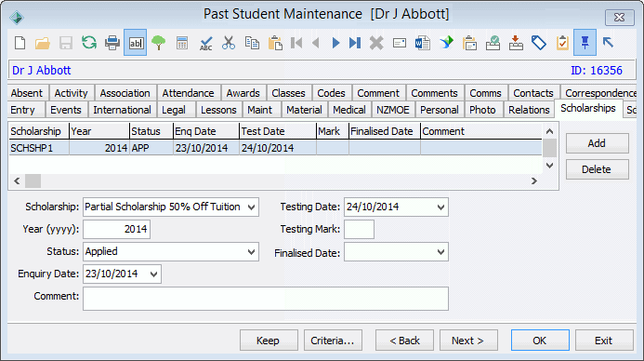Open a record with the folder icon

(43, 43)
